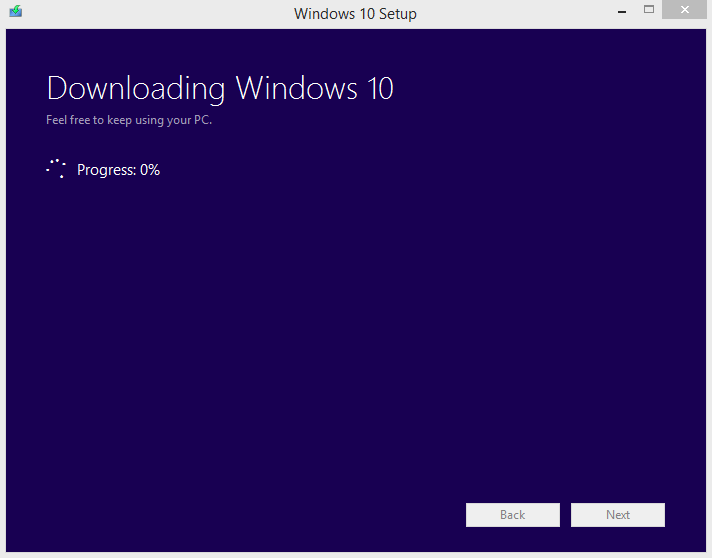
Task: Click the "Windows 10 Setup" window title
Action: (355, 14)
